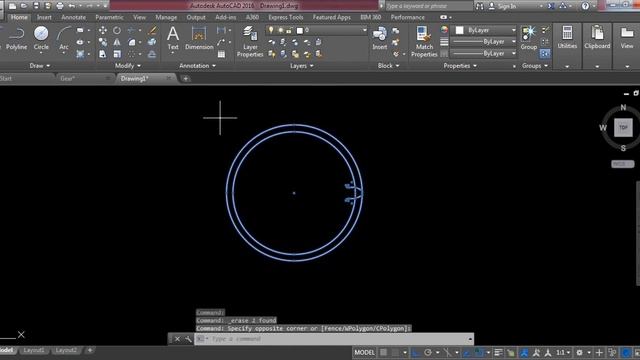Click the Copy tool in Modify panel
Viewport: 640px width, 360px height.
pos(103,42)
